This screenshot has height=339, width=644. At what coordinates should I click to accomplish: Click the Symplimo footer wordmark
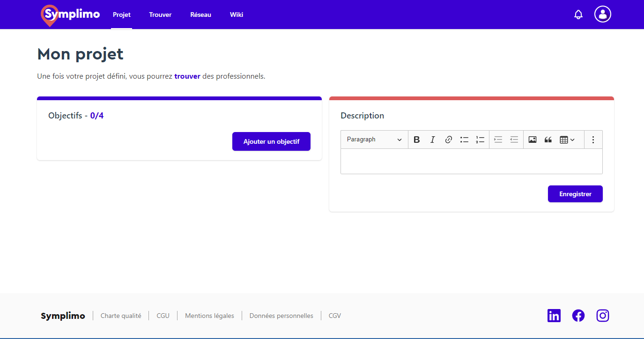pyautogui.click(x=63, y=316)
